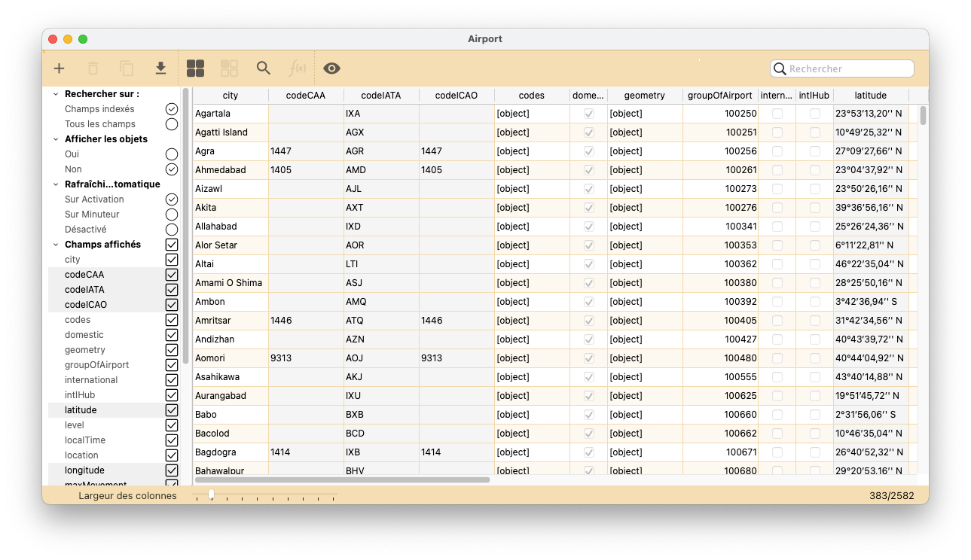
Task: Choose the Sur Minuteur refresh option
Action: tap(172, 215)
